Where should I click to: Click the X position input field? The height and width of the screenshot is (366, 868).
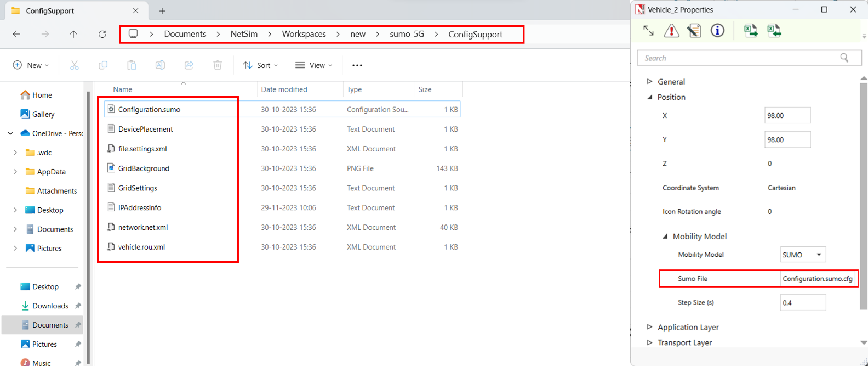[x=787, y=115]
